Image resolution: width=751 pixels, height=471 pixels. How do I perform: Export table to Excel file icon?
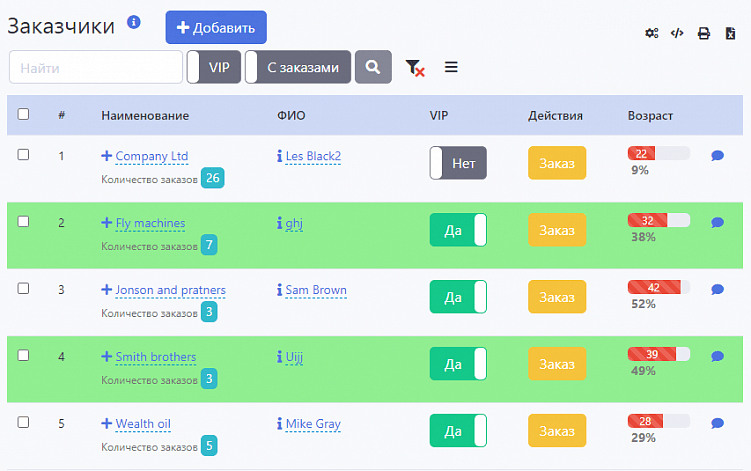[x=731, y=33]
